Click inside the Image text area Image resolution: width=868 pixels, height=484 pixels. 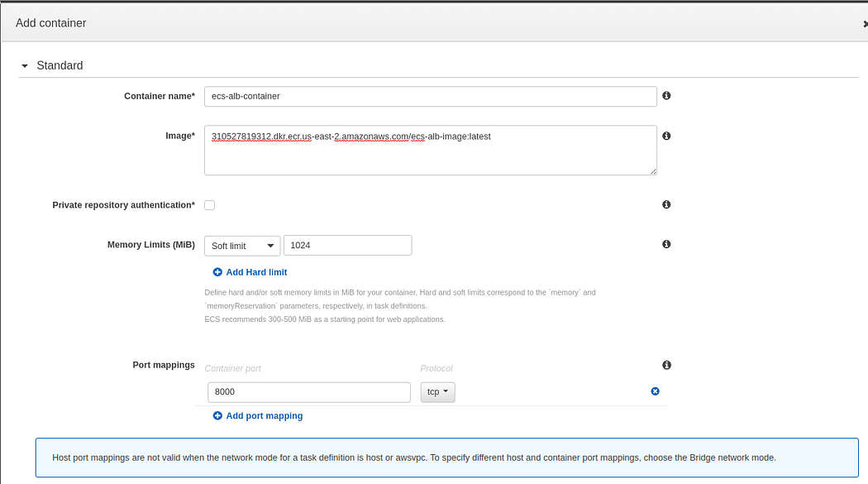430,150
